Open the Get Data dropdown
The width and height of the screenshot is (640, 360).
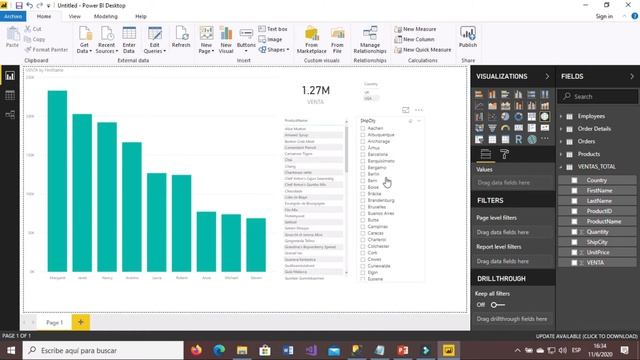(x=84, y=40)
